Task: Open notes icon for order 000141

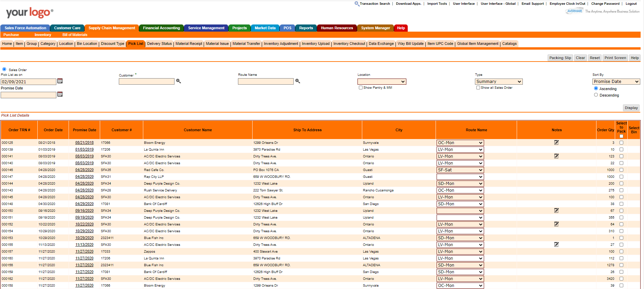Action: (x=556, y=156)
